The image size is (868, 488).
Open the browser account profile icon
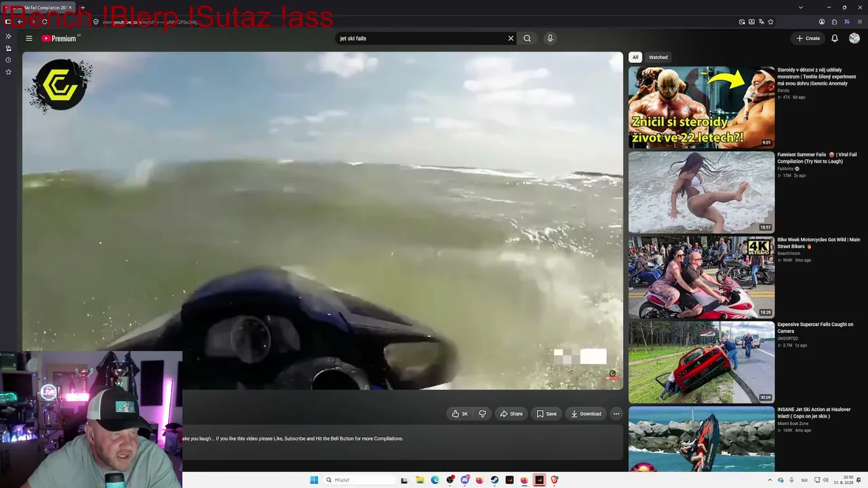[822, 22]
